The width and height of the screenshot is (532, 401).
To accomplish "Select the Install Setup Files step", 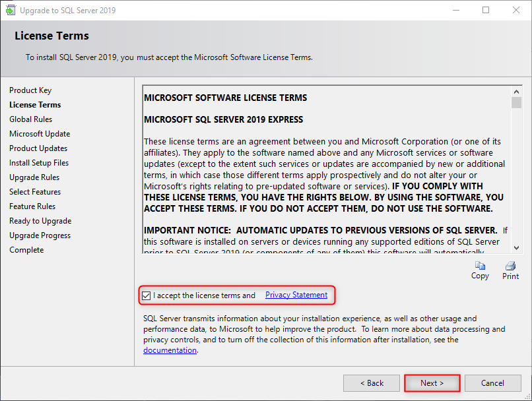I will 39,163.
